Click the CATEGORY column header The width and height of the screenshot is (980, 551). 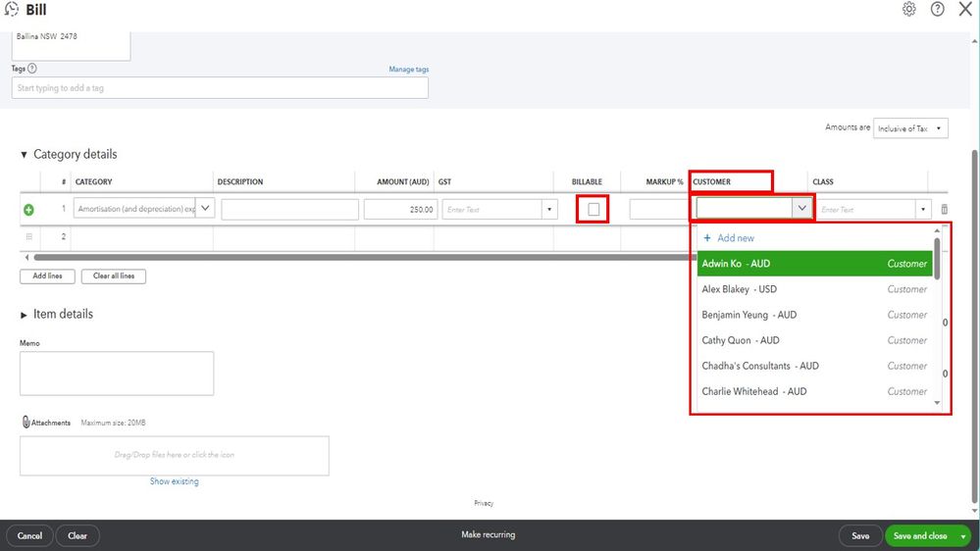tap(94, 181)
